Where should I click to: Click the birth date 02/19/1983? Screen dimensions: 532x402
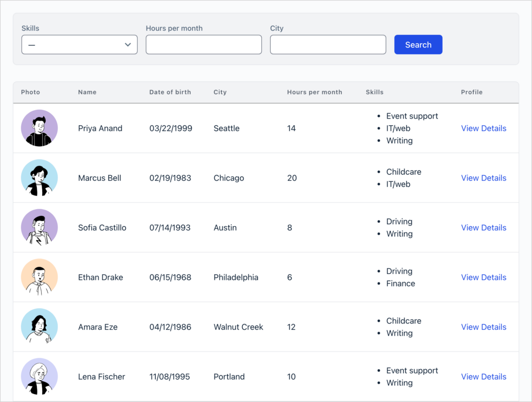[x=170, y=178]
